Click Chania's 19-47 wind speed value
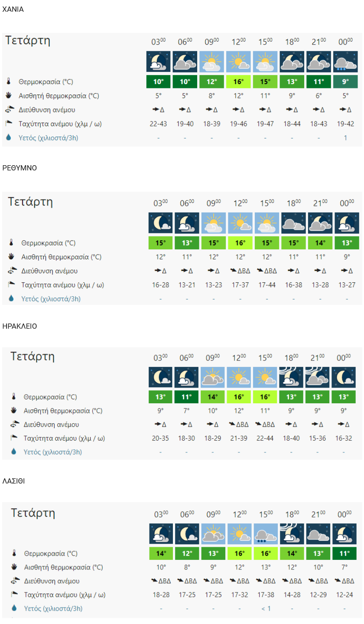Image resolution: width=364 pixels, height=624 pixels. (265, 124)
